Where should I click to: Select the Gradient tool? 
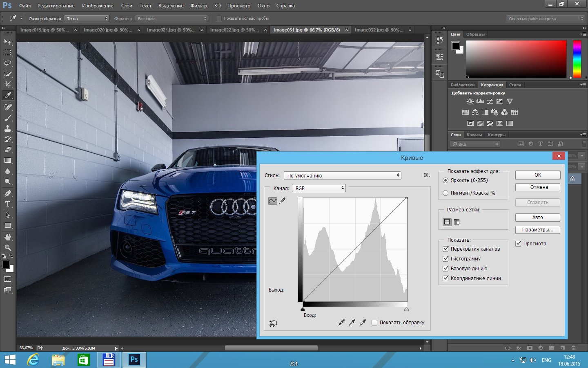point(8,160)
